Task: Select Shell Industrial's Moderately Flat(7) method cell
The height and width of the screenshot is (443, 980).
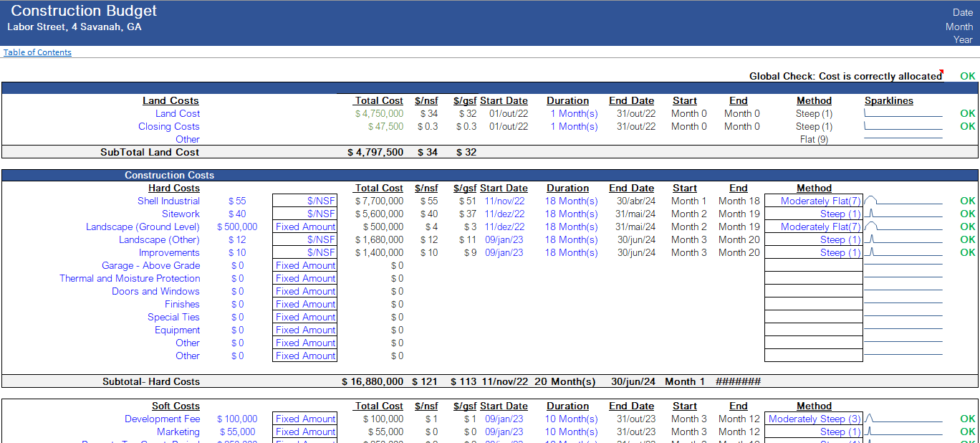Action: pos(814,201)
